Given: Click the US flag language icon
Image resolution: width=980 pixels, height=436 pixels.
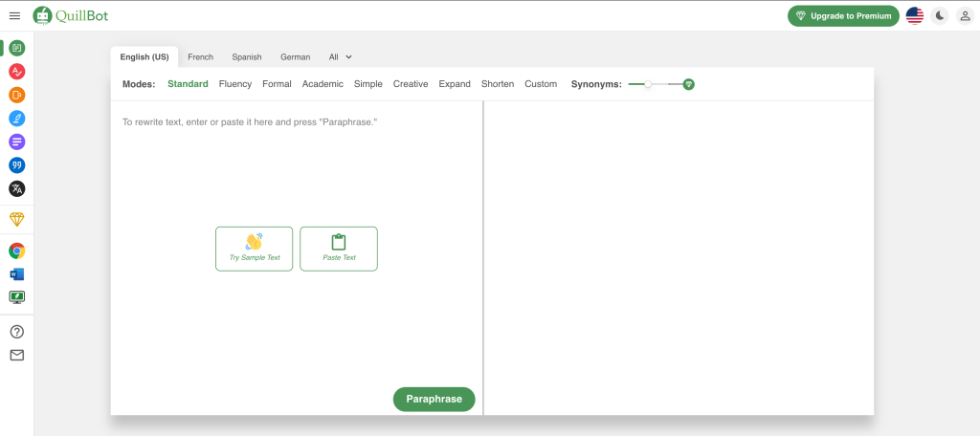Looking at the screenshot, I should [x=914, y=16].
